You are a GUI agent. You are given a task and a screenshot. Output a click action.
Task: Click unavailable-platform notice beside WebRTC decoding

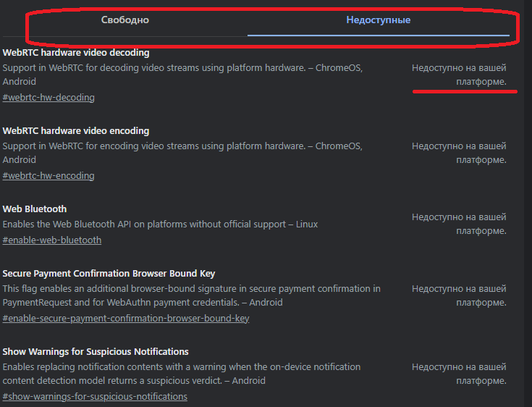pyautogui.click(x=459, y=75)
